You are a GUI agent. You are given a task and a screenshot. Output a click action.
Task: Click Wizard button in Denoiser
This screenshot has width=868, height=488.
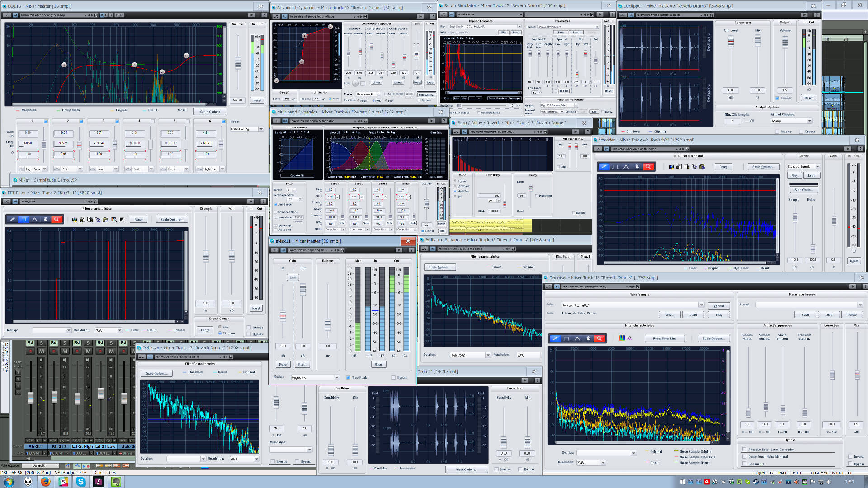719,306
